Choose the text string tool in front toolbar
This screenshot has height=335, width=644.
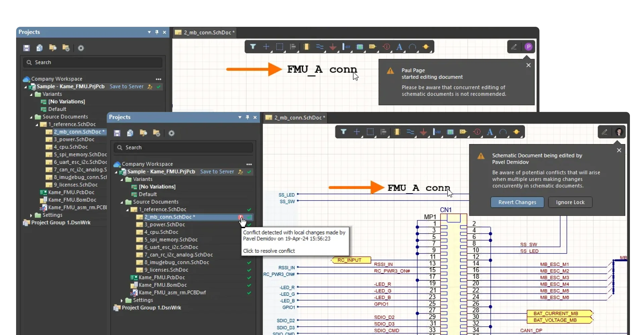[490, 132]
